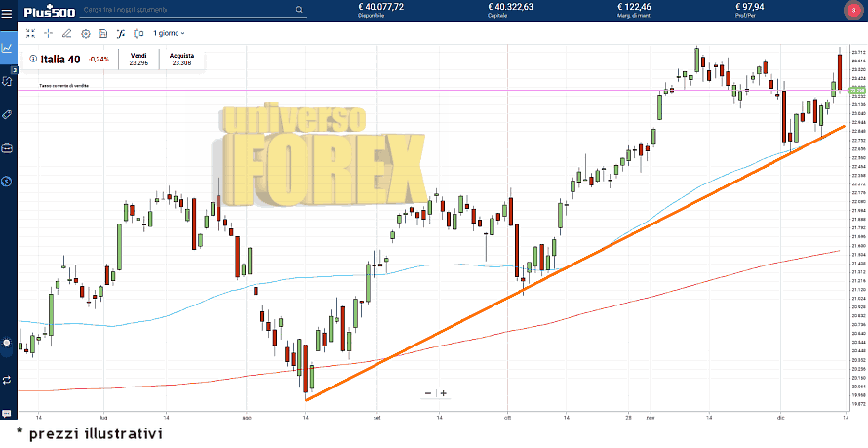Viewport: 868px width, 448px height.
Task: Click the real/demo switch arrows icon
Action: coord(7,379)
